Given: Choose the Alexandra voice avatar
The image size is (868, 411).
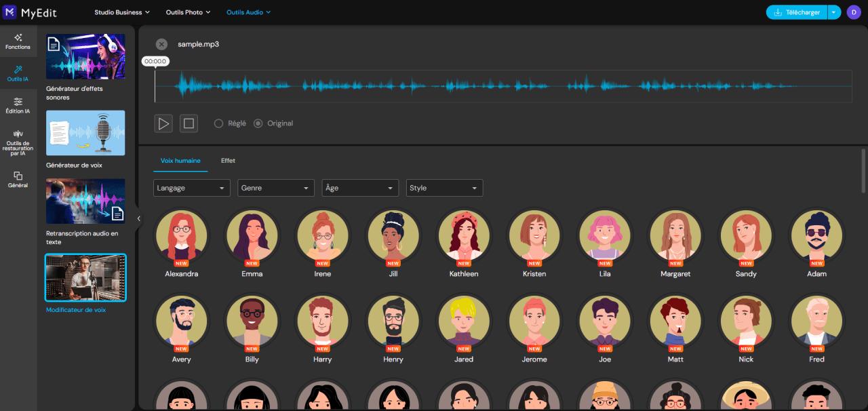Looking at the screenshot, I should point(182,235).
